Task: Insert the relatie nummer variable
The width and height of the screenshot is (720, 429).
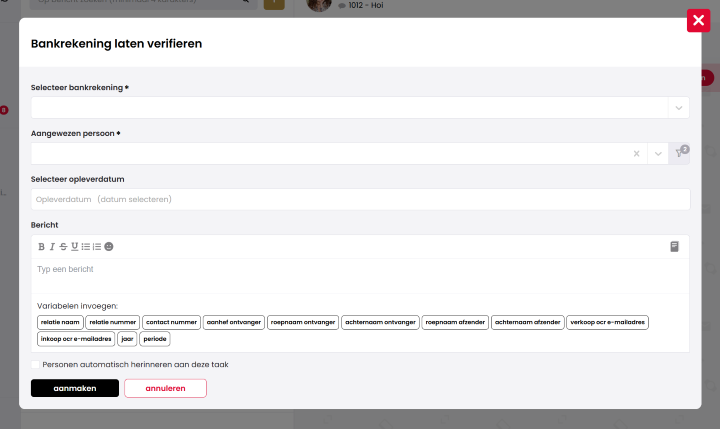Action: tap(112, 322)
